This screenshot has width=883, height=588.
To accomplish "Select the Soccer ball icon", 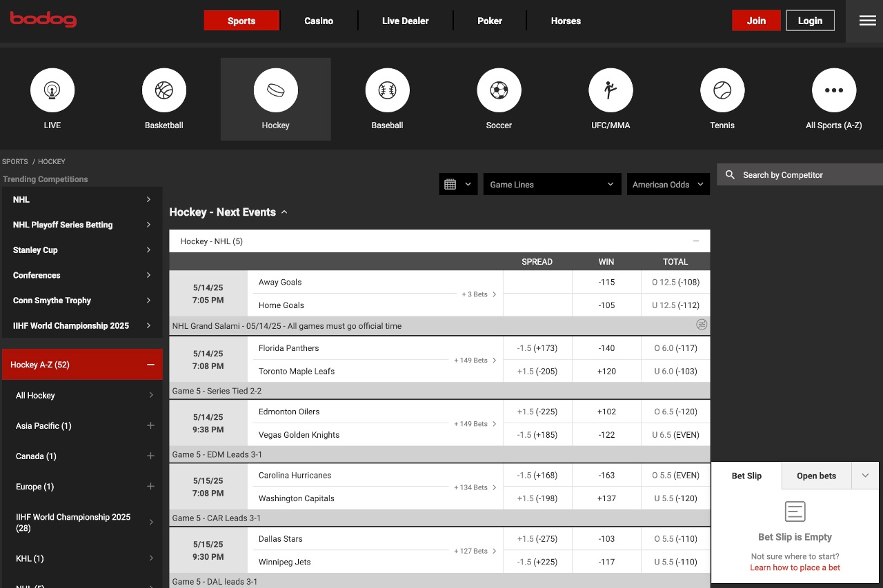I will click(499, 90).
